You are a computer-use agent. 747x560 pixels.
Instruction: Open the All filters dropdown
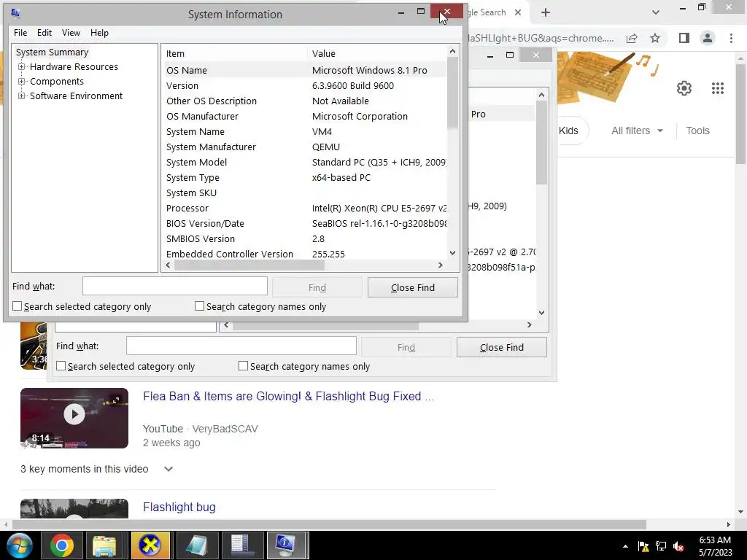[x=637, y=131]
